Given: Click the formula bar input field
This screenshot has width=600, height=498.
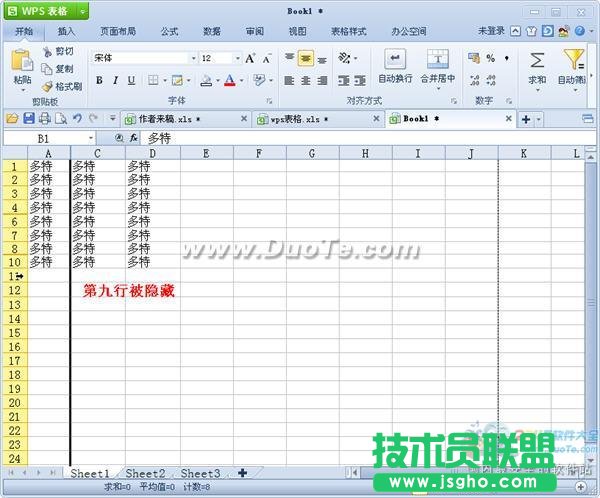Looking at the screenshot, I should tap(368, 138).
